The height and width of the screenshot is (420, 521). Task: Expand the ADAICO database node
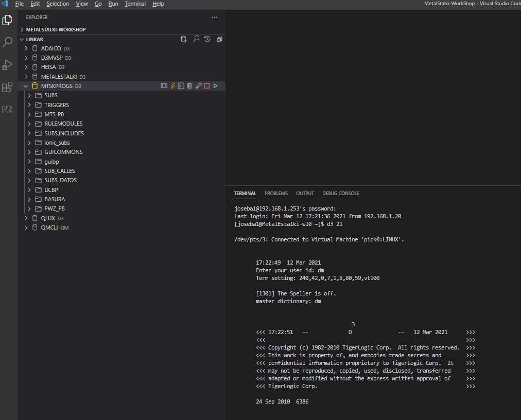26,48
